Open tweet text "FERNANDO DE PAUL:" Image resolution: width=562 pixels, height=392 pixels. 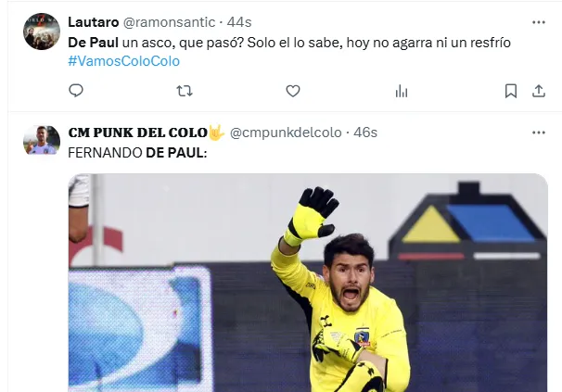tap(137, 153)
